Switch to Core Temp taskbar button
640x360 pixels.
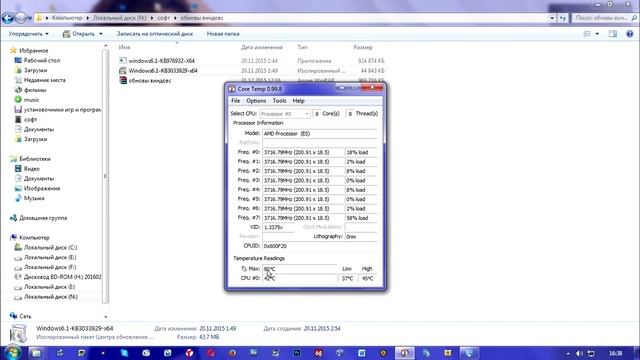point(405,353)
